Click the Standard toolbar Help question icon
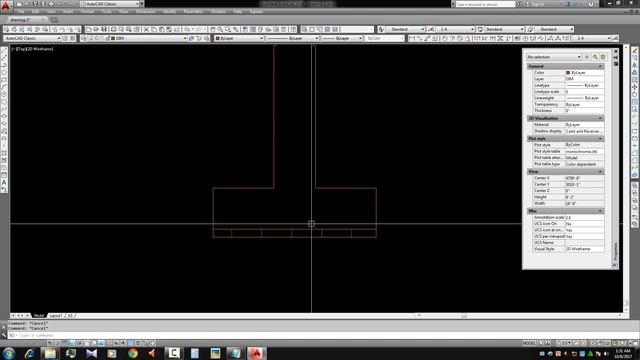 (x=293, y=29)
